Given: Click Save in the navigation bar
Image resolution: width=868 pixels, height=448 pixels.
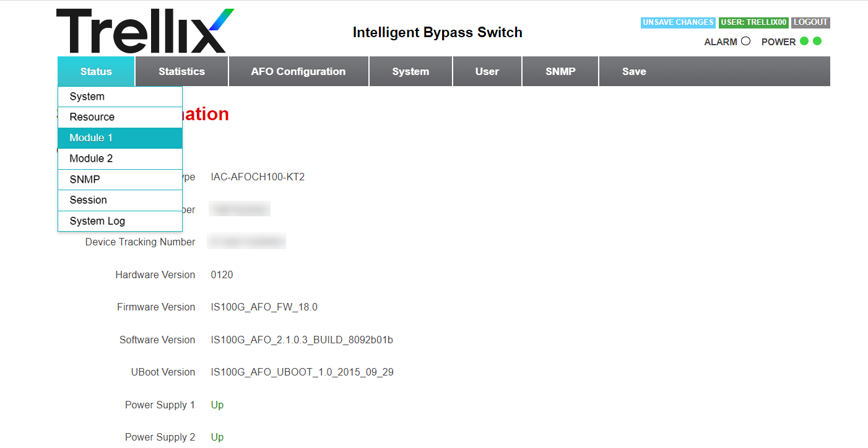Looking at the screenshot, I should click(x=634, y=71).
